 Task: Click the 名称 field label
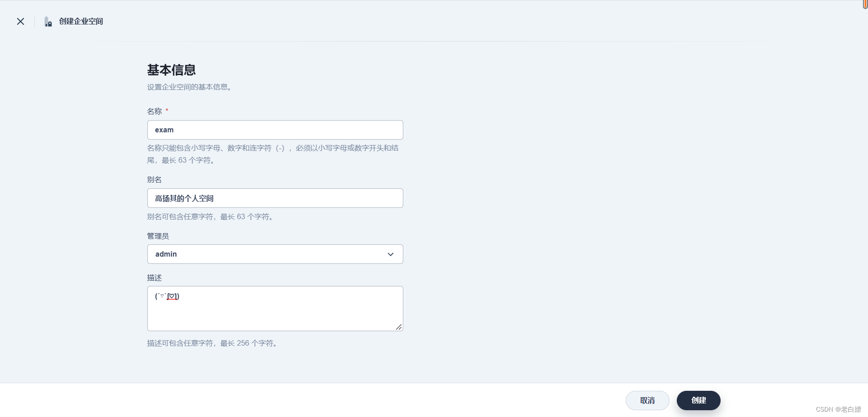154,111
